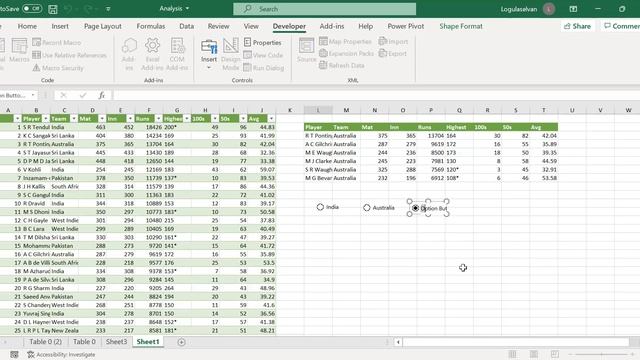Open the Data ribbon tab

[x=187, y=26]
